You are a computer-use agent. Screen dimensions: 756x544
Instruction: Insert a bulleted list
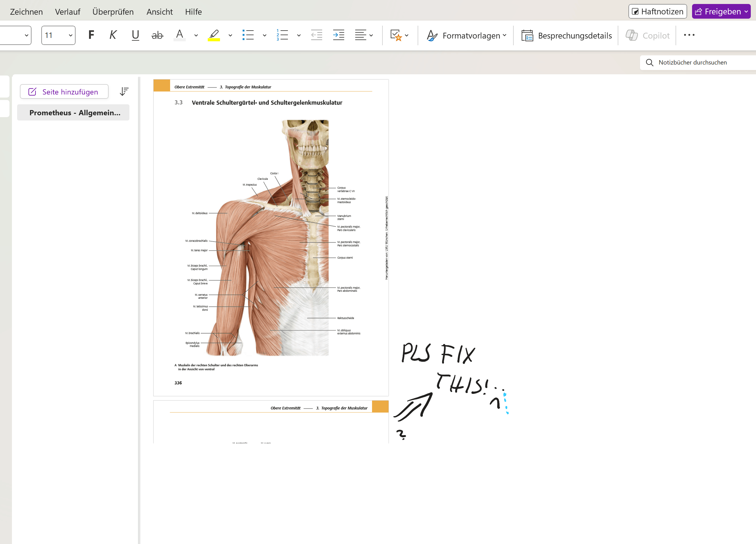coord(248,35)
